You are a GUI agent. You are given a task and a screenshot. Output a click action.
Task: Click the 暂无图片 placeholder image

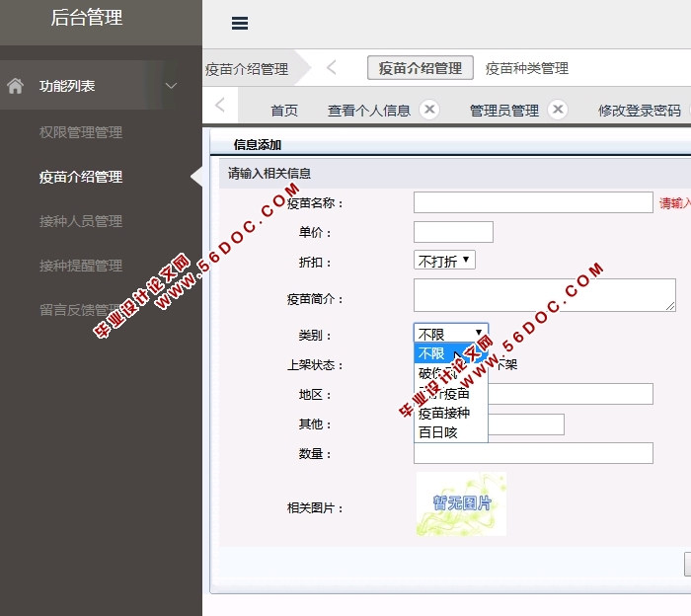click(x=461, y=504)
